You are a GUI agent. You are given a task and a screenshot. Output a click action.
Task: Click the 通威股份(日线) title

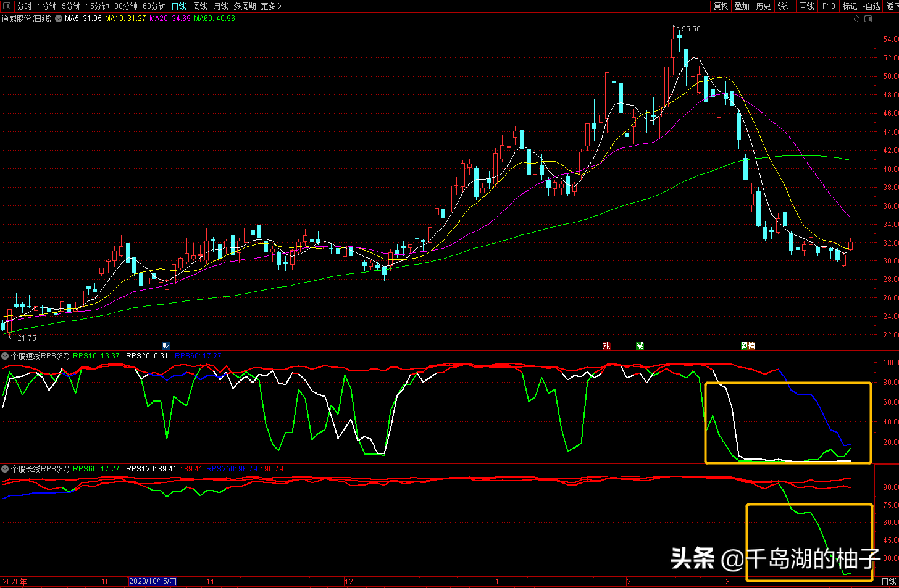pos(27,19)
